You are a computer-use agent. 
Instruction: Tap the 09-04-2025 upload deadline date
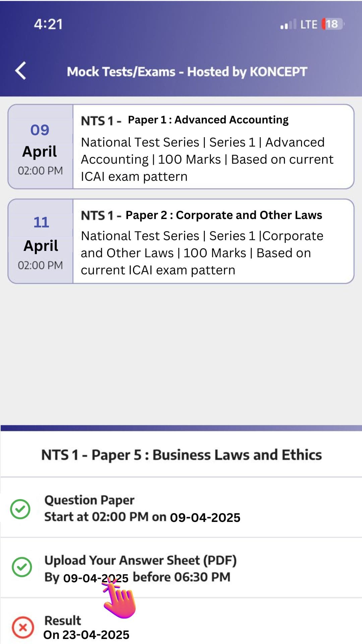click(x=95, y=577)
